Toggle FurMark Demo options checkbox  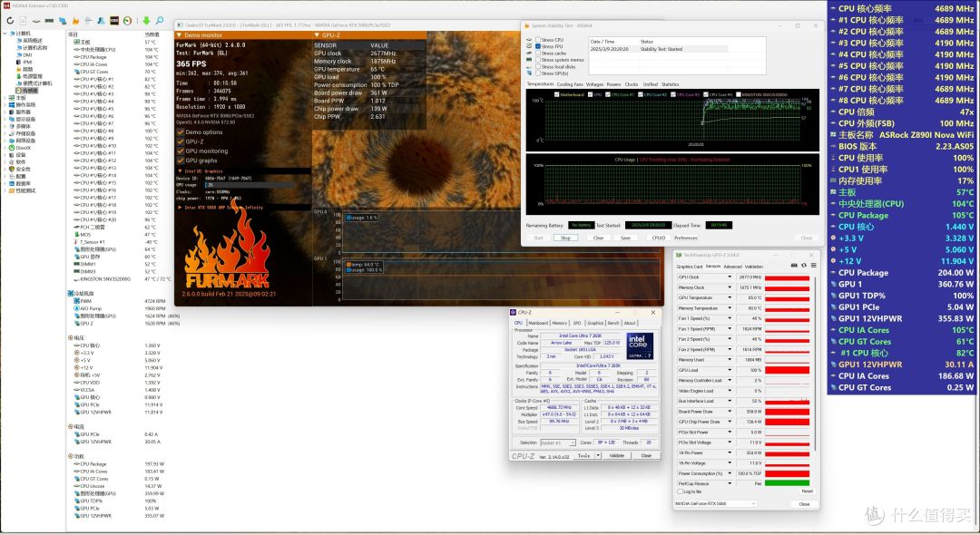click(x=181, y=132)
